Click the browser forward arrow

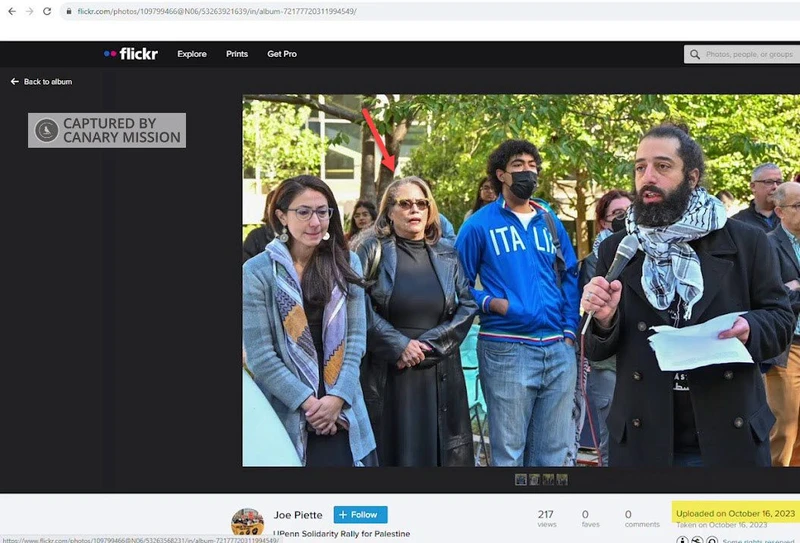28,11
